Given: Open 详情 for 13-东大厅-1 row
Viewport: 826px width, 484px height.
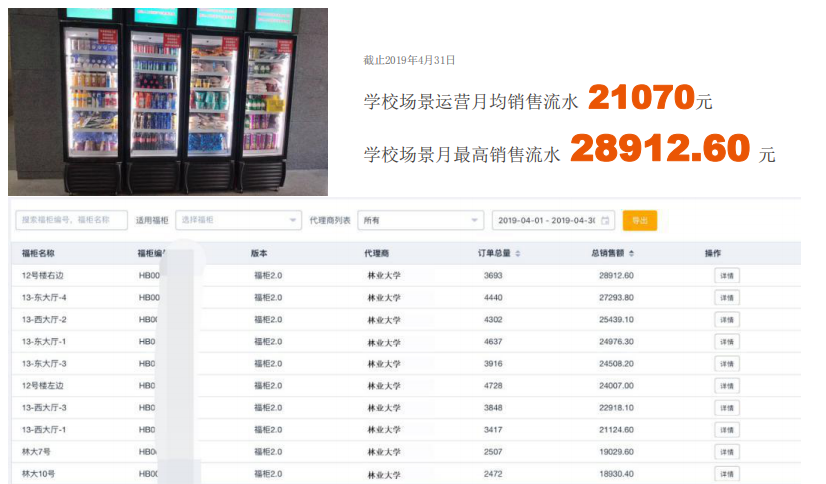Looking at the screenshot, I should tap(727, 342).
